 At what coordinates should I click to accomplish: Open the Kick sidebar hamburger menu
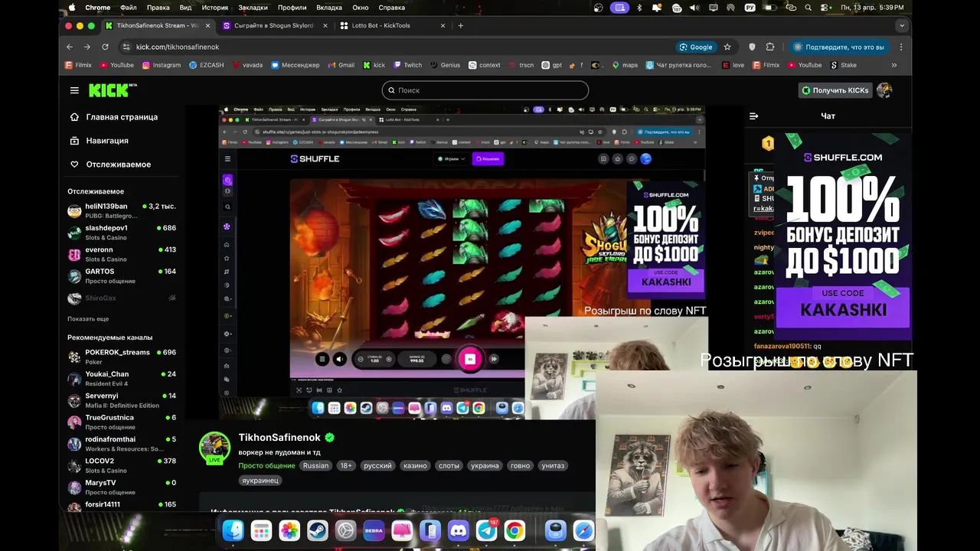pyautogui.click(x=74, y=90)
